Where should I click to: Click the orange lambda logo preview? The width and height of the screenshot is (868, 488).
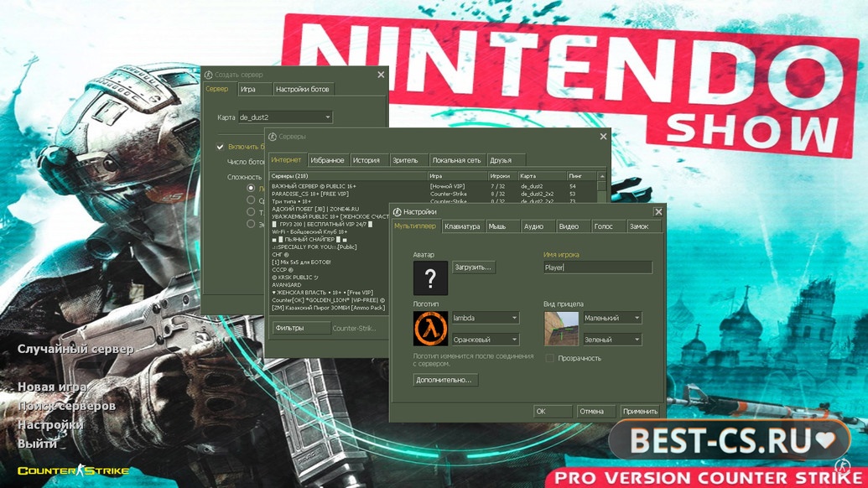click(430, 328)
